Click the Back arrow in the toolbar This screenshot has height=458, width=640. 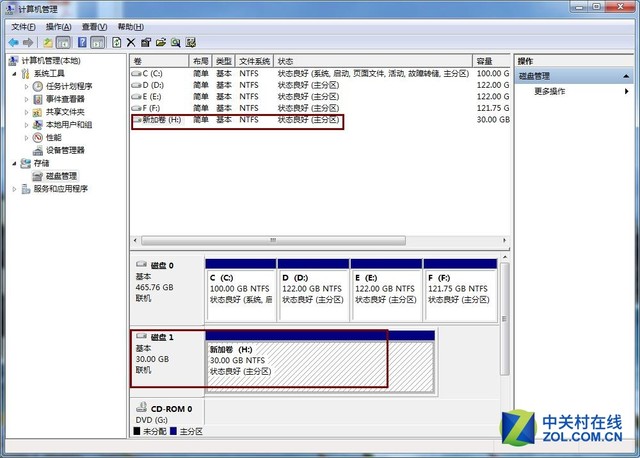point(13,43)
